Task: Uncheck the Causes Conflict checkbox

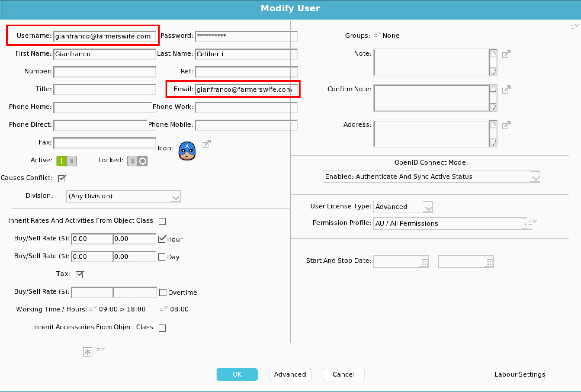Action: point(62,179)
